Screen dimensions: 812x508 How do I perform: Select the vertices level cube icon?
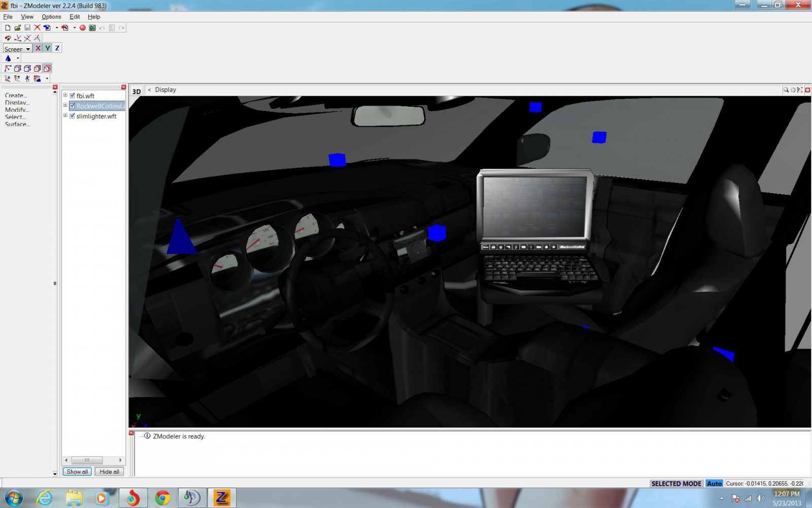pyautogui.click(x=18, y=68)
